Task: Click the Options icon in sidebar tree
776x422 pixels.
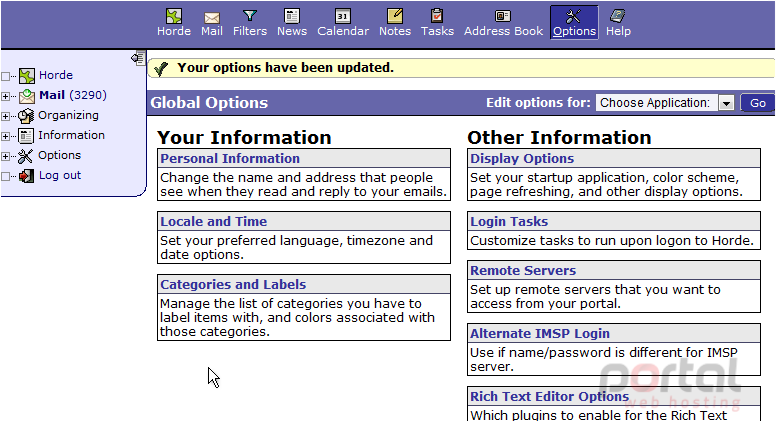Action: click(x=26, y=156)
